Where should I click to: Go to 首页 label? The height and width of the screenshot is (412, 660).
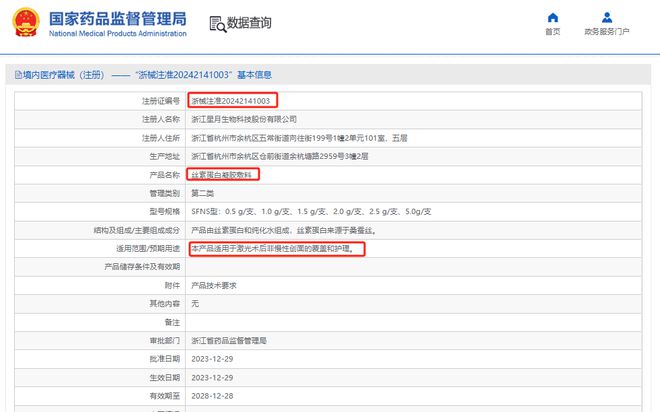point(553,32)
